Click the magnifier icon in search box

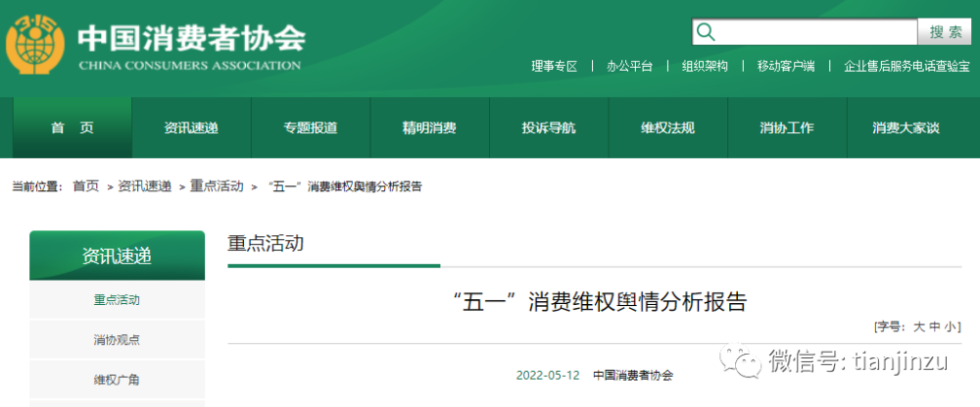[706, 32]
